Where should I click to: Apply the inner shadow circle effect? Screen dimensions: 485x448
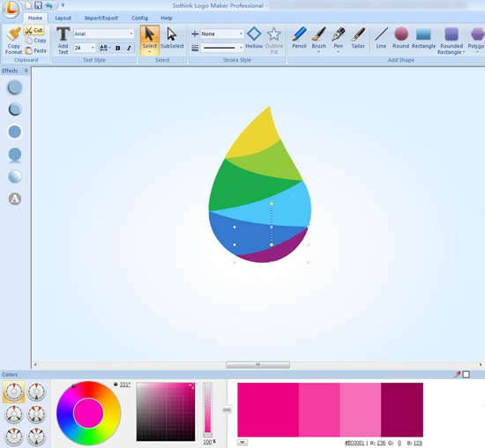[x=14, y=109]
